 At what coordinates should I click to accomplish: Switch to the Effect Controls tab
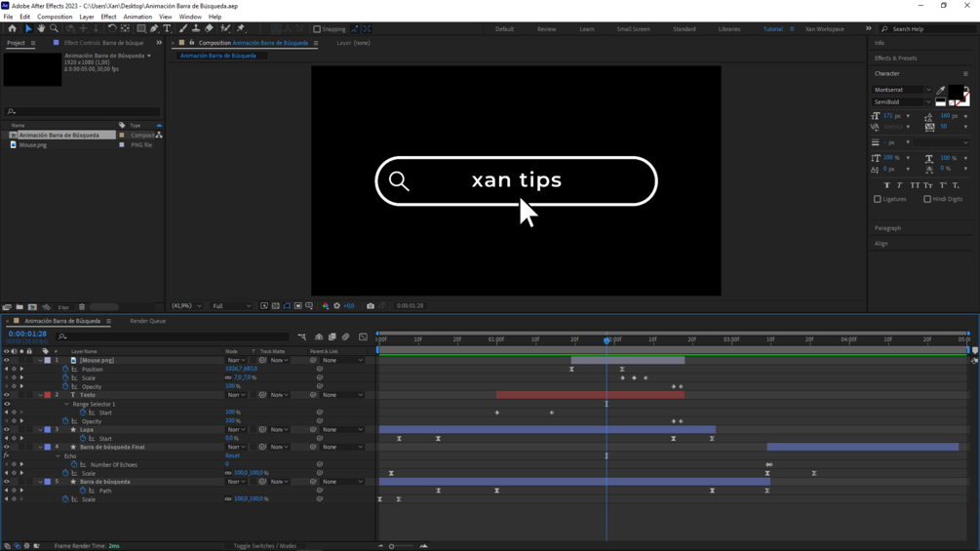[x=103, y=43]
